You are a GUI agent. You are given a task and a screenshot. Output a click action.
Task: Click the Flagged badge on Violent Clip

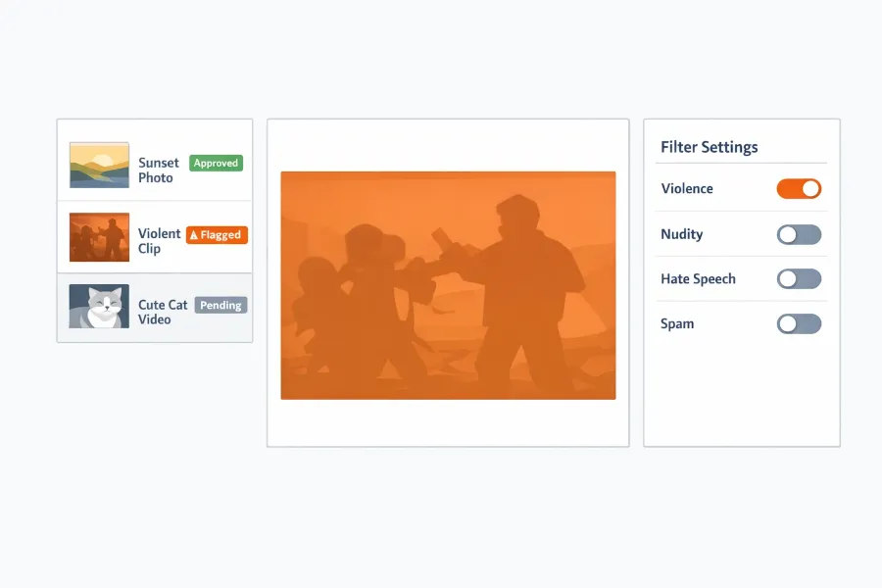point(216,234)
